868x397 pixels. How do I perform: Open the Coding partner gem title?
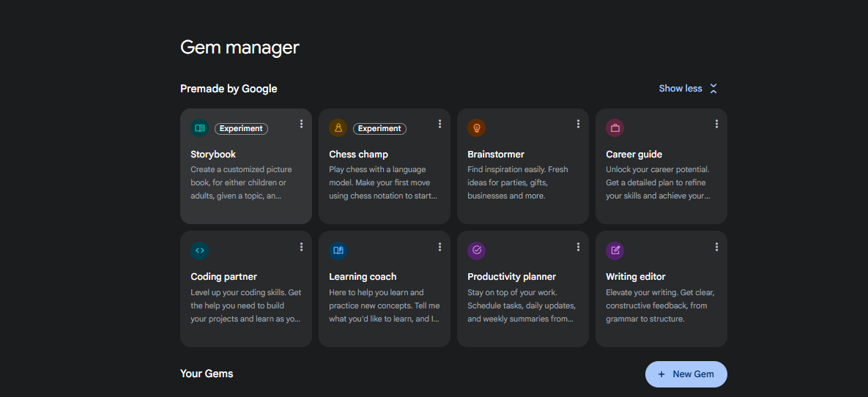click(223, 277)
